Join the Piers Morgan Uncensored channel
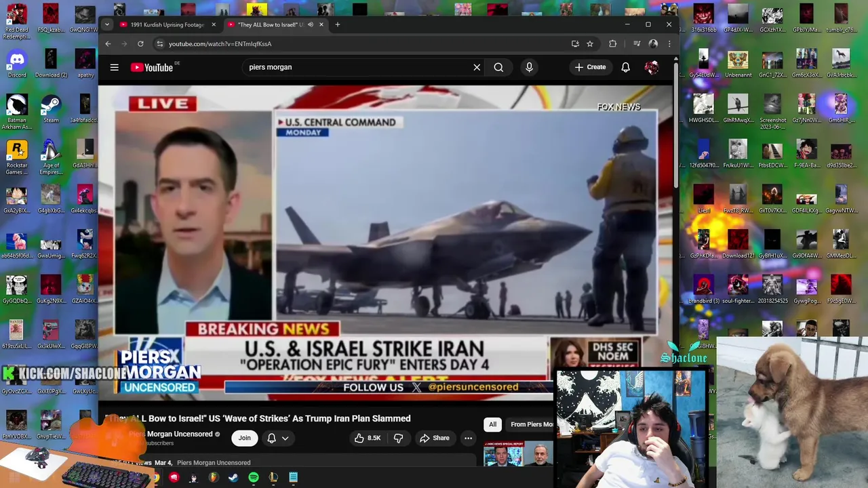The height and width of the screenshot is (488, 868). click(x=244, y=438)
